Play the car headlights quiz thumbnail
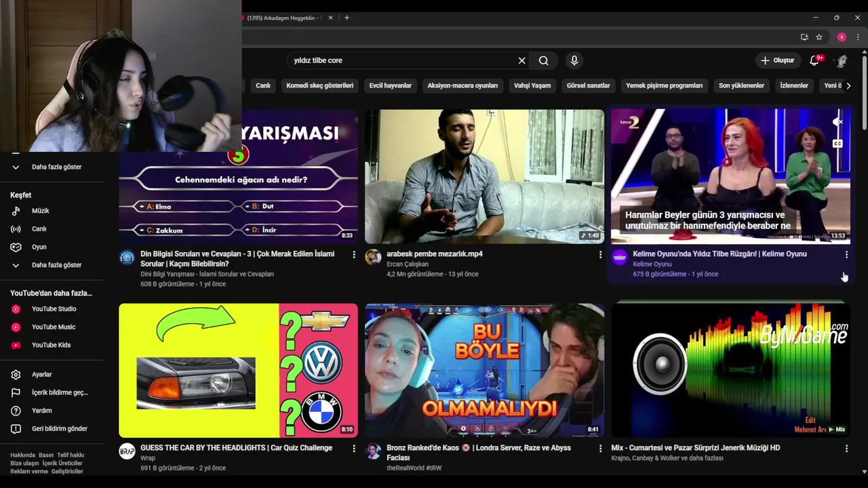 click(x=238, y=370)
